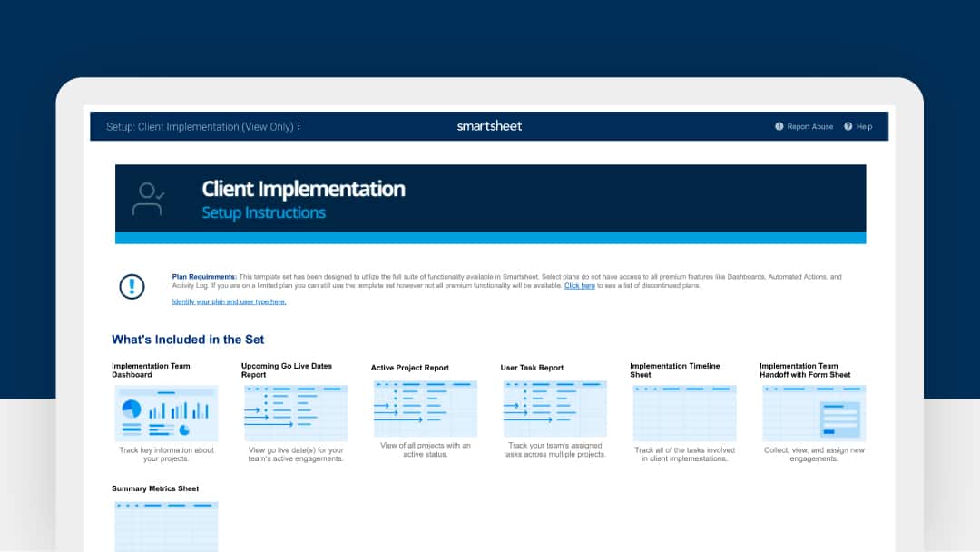Click the Help question mark icon
The image size is (980, 552).
[848, 126]
